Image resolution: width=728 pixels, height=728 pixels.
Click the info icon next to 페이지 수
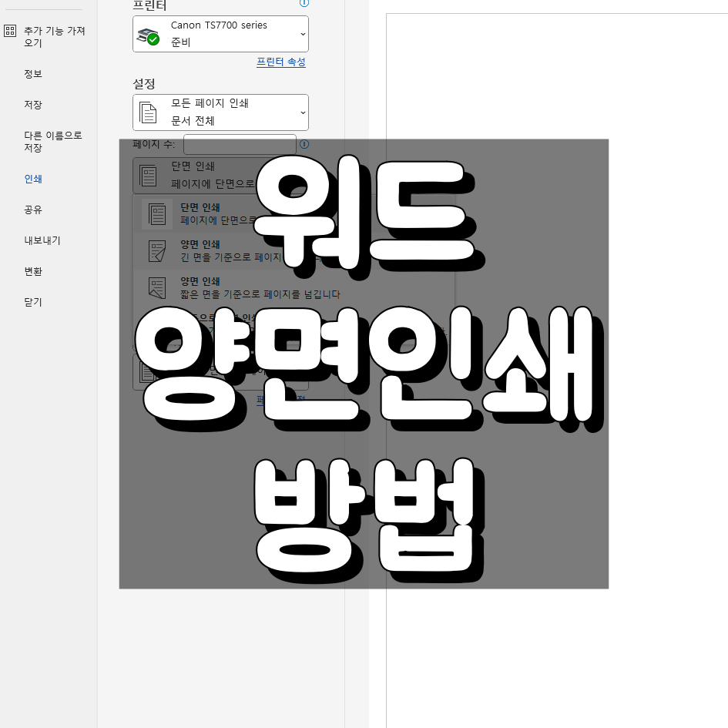click(x=304, y=144)
